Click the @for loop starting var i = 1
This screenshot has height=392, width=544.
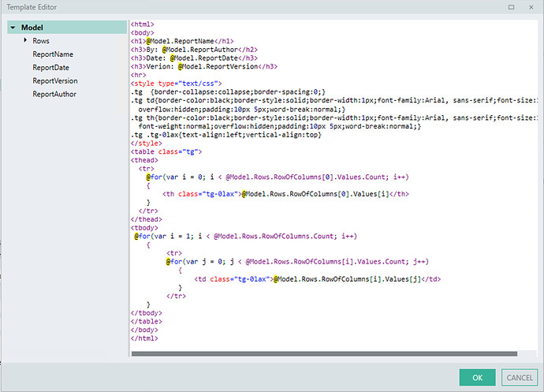(246, 237)
